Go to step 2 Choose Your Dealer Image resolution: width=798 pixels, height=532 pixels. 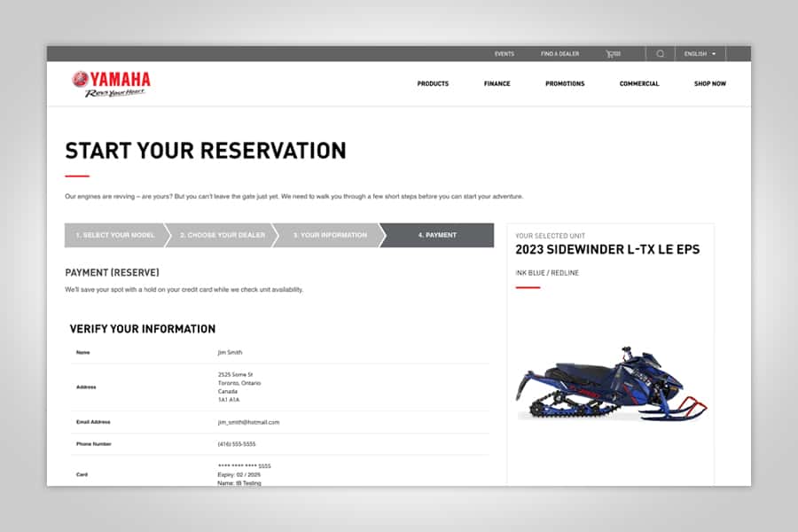click(x=223, y=235)
